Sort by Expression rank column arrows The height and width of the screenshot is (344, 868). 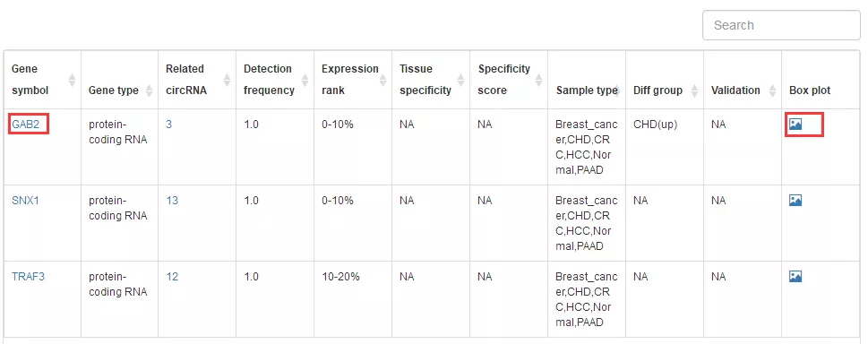(383, 81)
